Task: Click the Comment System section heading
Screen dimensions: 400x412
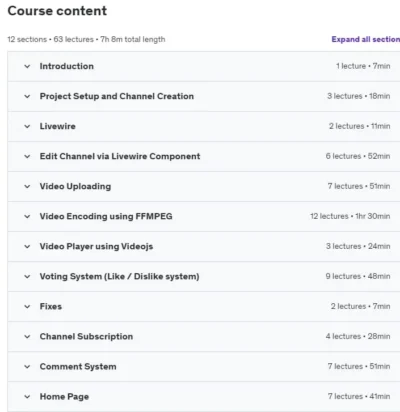Action: tap(78, 367)
